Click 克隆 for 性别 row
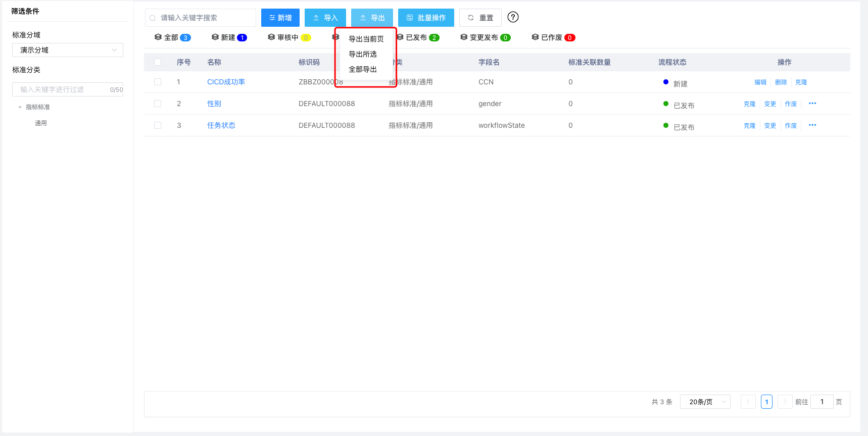The height and width of the screenshot is (436, 868). coord(750,104)
